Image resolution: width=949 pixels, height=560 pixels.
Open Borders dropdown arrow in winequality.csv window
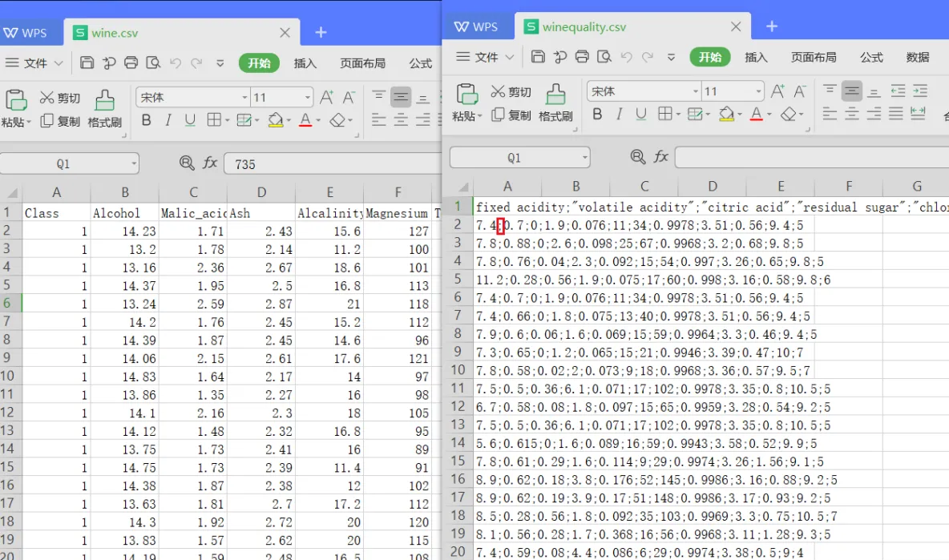click(678, 115)
